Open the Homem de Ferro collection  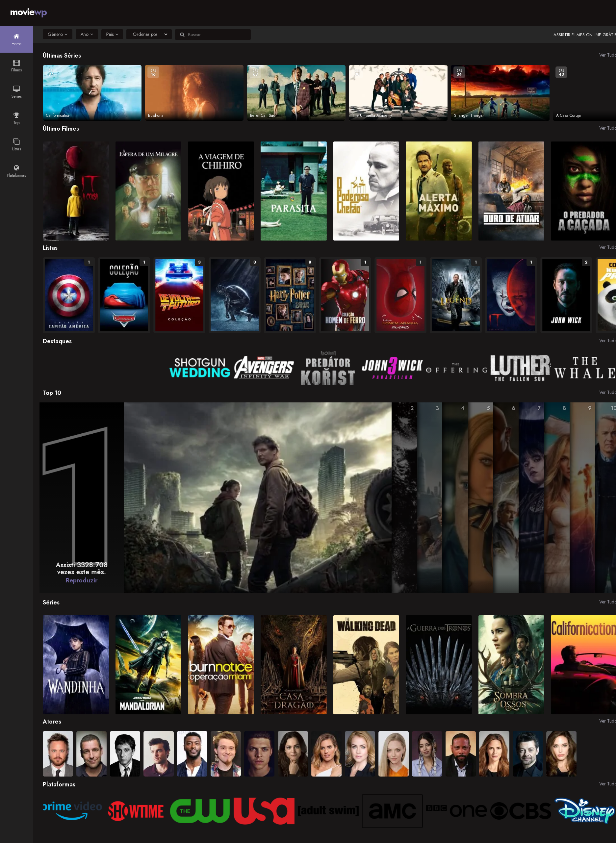tap(345, 295)
